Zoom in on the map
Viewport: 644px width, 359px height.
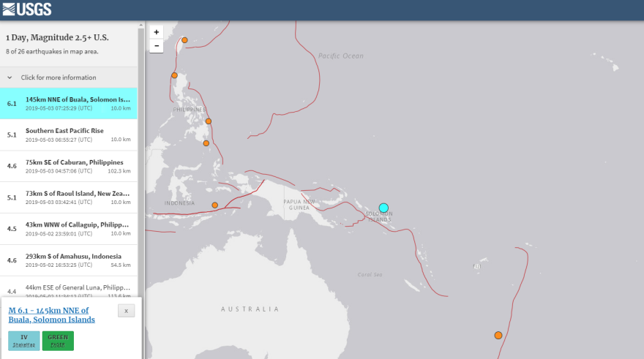click(156, 32)
